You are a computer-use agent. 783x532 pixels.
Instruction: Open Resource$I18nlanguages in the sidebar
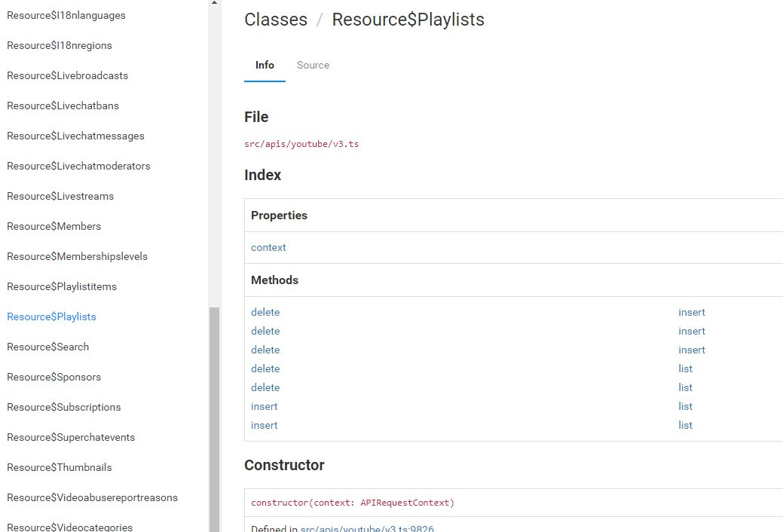click(66, 15)
